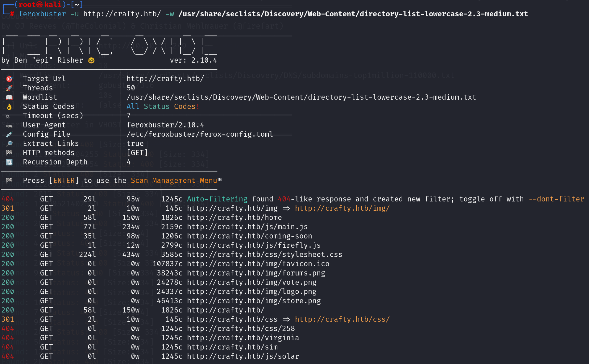Click the rocket emoji beside Threads
Image resolution: width=589 pixels, height=364 pixels.
tap(9, 88)
